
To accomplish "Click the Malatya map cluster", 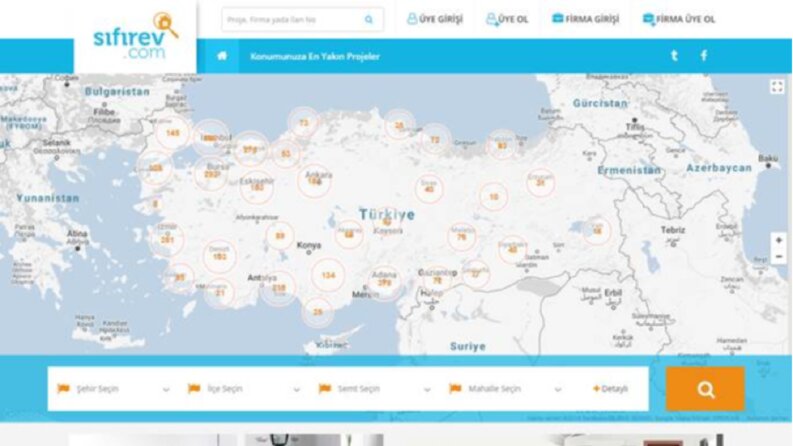I will pyautogui.click(x=461, y=237).
